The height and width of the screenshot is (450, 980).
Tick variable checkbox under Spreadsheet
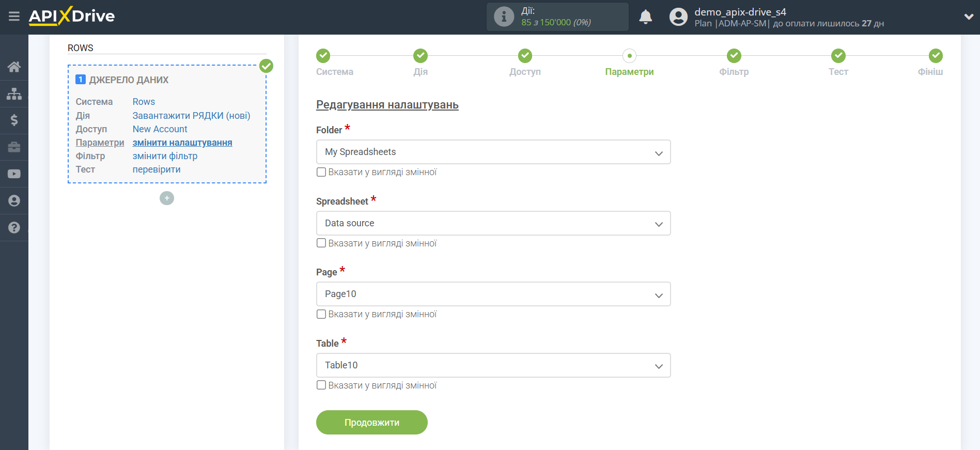pos(321,243)
